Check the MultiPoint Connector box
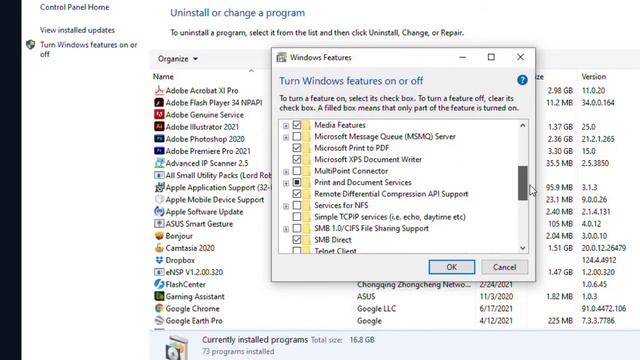 click(297, 171)
